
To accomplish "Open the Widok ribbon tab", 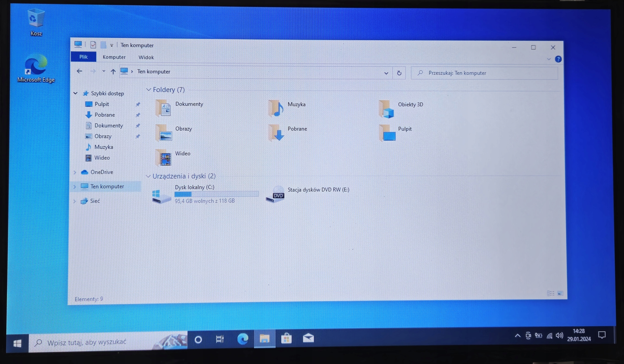I will pyautogui.click(x=146, y=57).
